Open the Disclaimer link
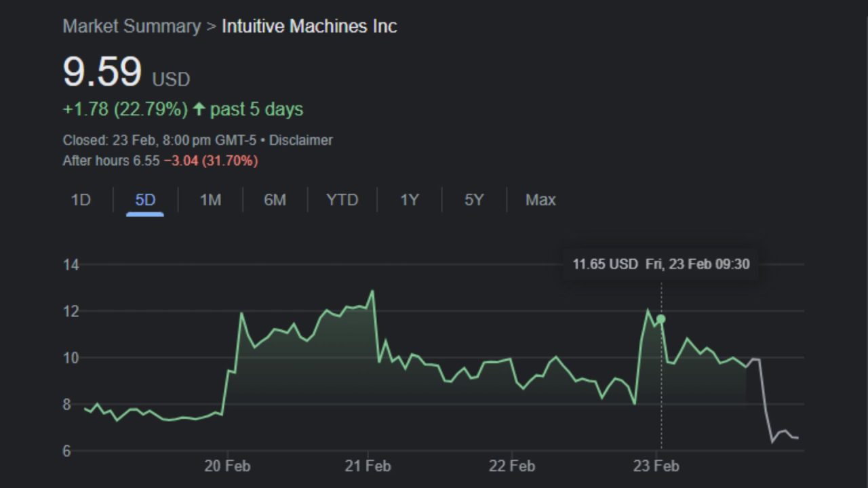This screenshot has height=488, width=868. [301, 140]
